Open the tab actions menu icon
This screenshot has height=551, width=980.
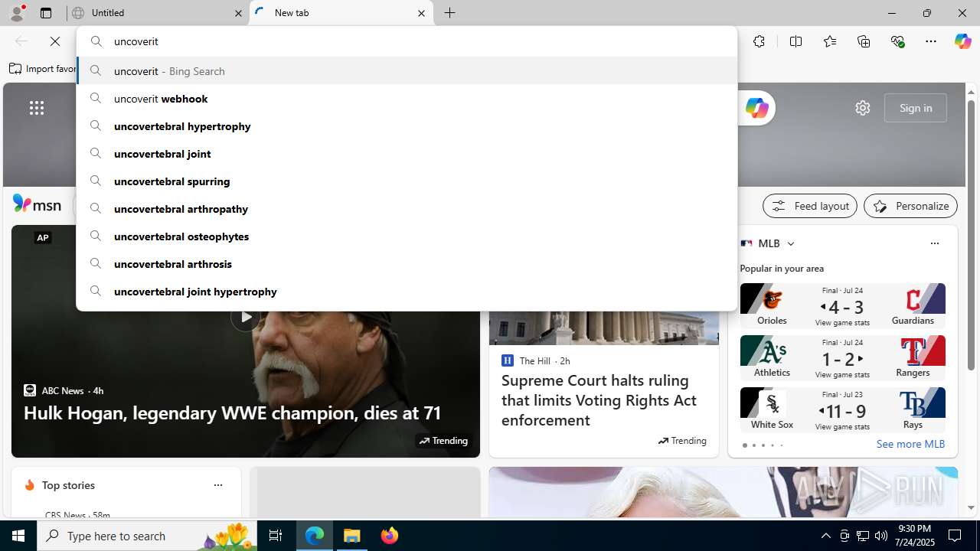pos(46,13)
